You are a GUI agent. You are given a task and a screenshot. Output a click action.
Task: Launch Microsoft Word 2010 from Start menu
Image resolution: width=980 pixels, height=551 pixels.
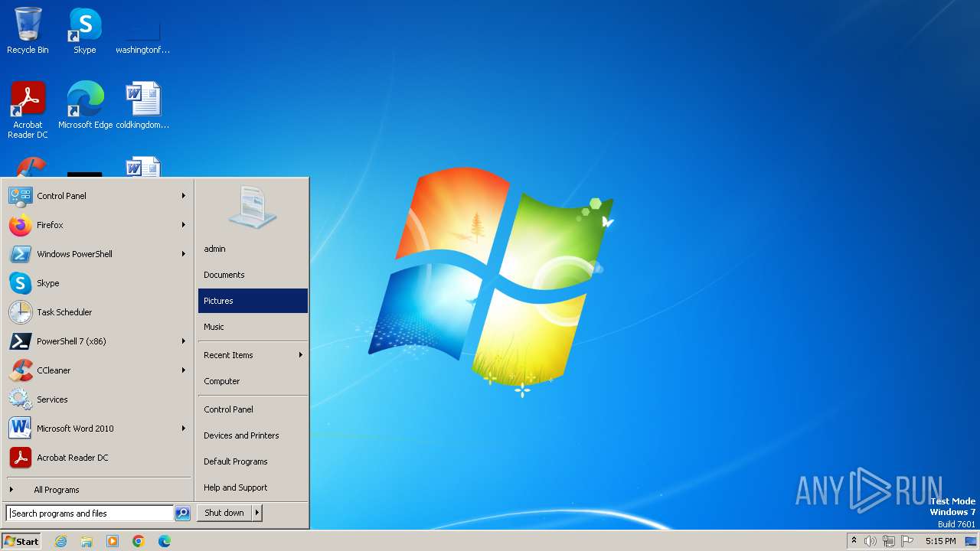(98, 429)
